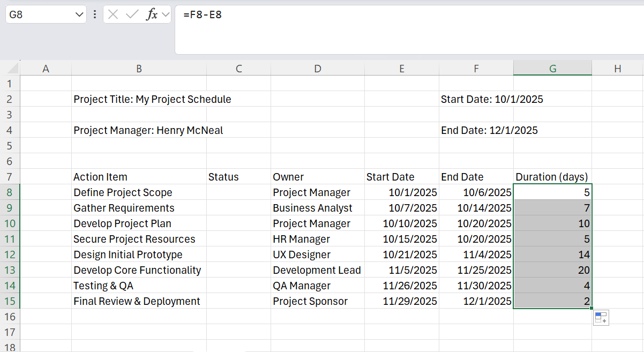
Task: Click the "Status" column heading cell
Action: tap(223, 177)
